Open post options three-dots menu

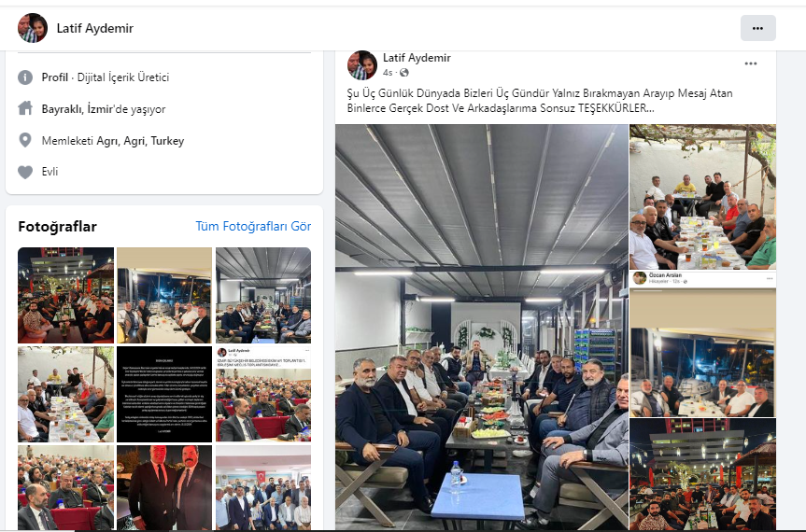coord(751,63)
